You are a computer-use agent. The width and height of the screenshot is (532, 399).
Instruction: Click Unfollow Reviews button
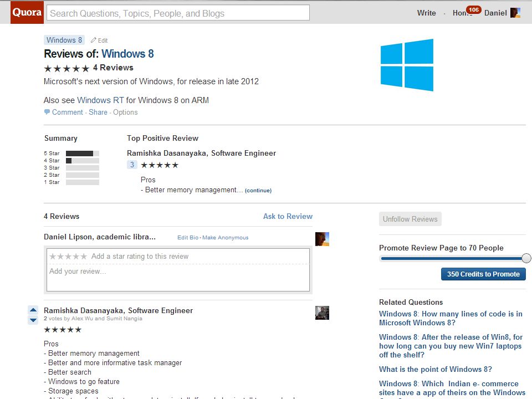pos(410,219)
